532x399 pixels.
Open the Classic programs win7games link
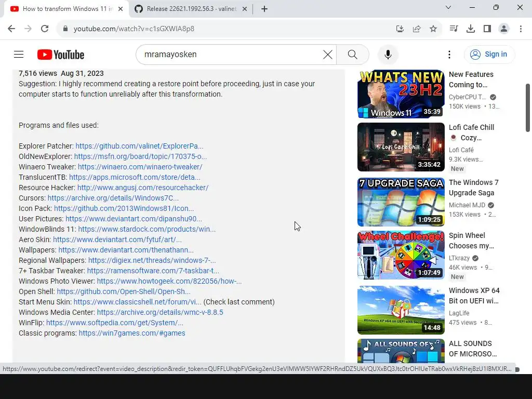click(x=131, y=333)
